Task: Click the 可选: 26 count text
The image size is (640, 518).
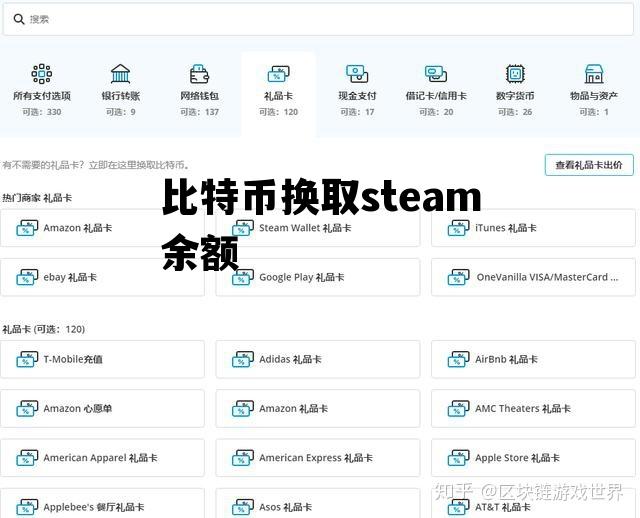Action: coord(515,112)
